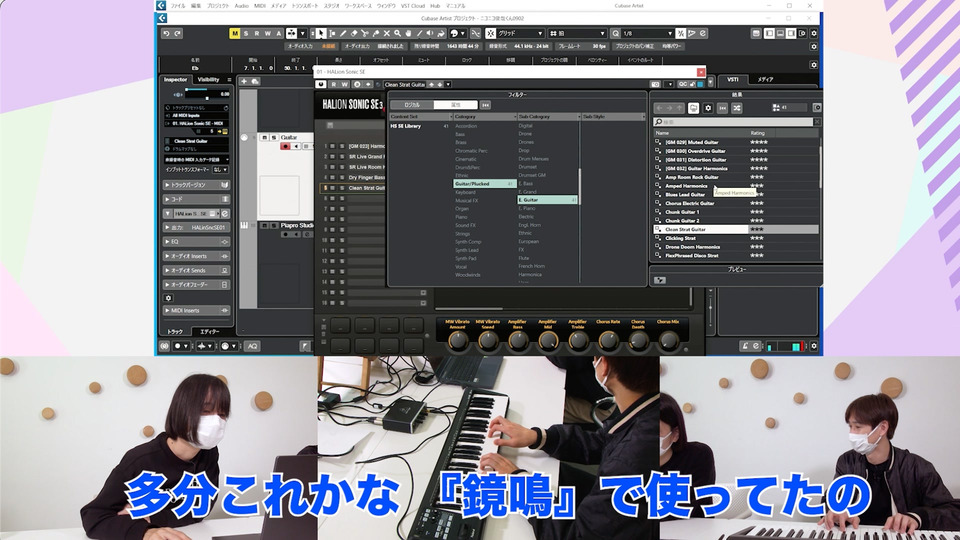This screenshot has width=960, height=540.
Task: Open the VST Cloud menu
Action: click(x=413, y=6)
